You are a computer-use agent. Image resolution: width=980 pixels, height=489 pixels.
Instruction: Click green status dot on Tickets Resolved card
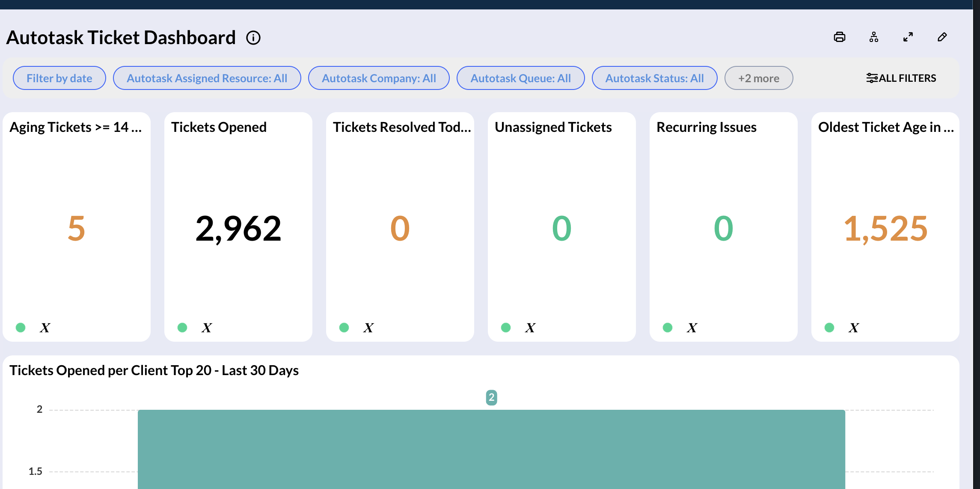[x=344, y=328]
